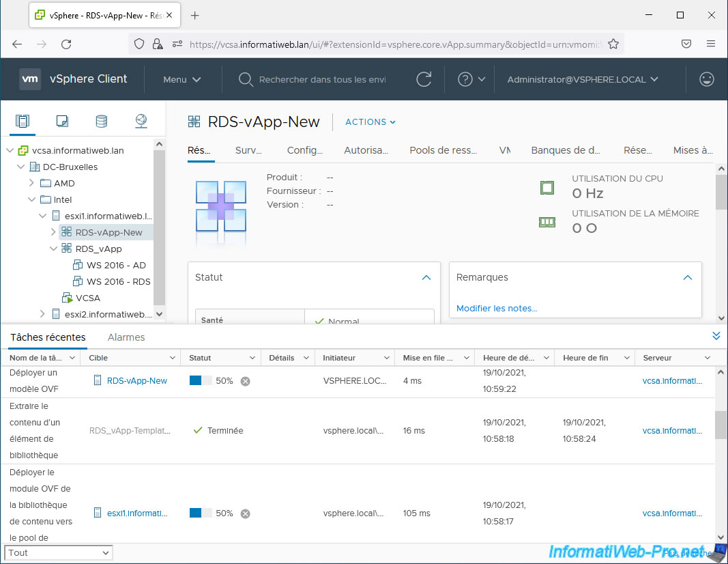The height and width of the screenshot is (564, 728).
Task: Switch to the Config... tab
Action: [304, 150]
